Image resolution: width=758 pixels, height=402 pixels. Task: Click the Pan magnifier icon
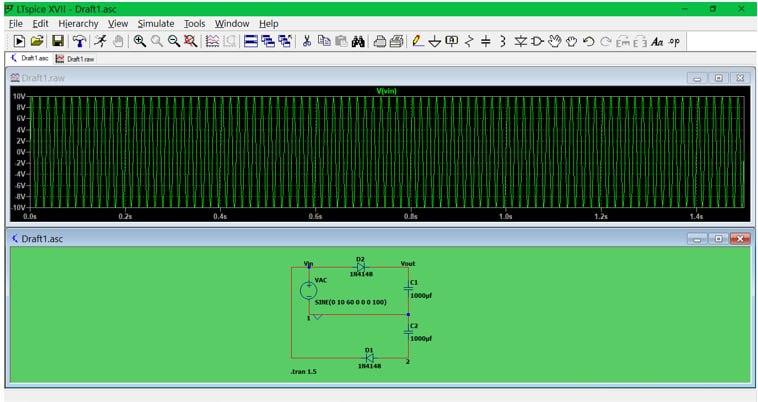pos(157,42)
